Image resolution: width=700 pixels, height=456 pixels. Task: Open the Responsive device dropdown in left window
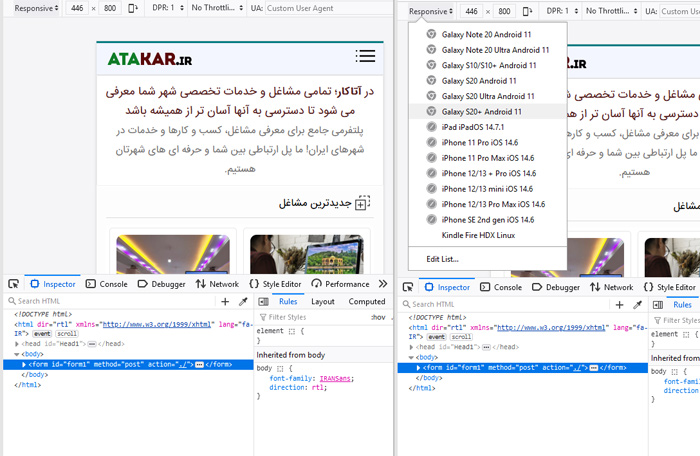pyautogui.click(x=36, y=8)
